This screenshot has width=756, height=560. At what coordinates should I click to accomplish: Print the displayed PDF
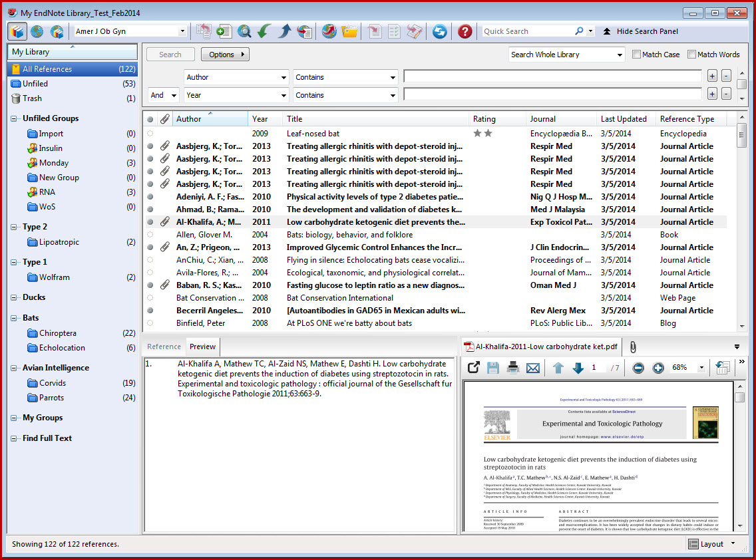tap(513, 368)
